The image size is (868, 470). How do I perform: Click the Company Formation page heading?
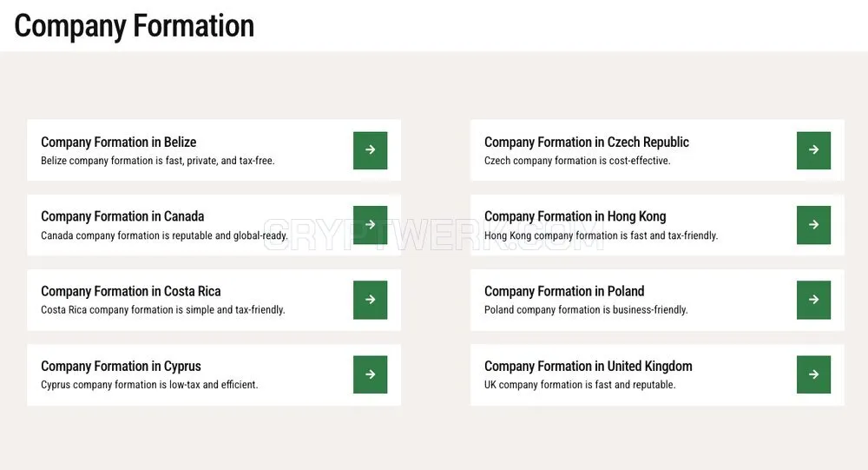[x=134, y=26]
